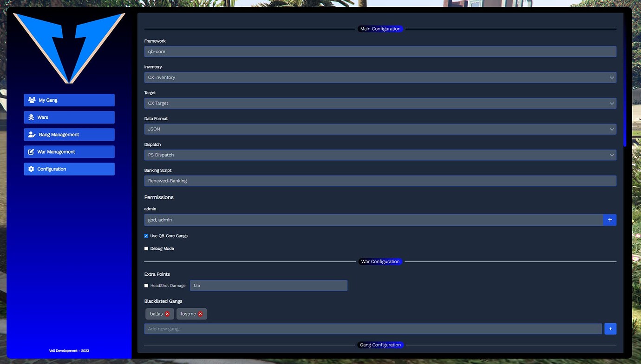
Task: Click plus button to add new gang
Action: [x=610, y=329]
